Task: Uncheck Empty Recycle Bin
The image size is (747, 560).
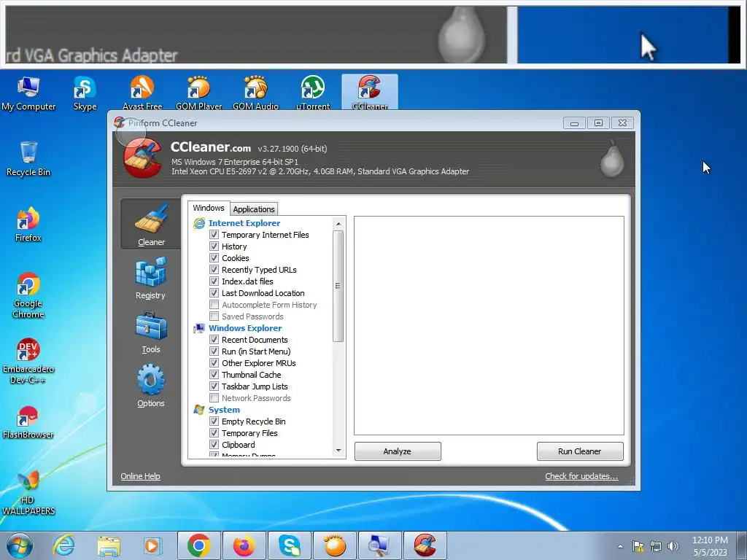Action: [214, 421]
